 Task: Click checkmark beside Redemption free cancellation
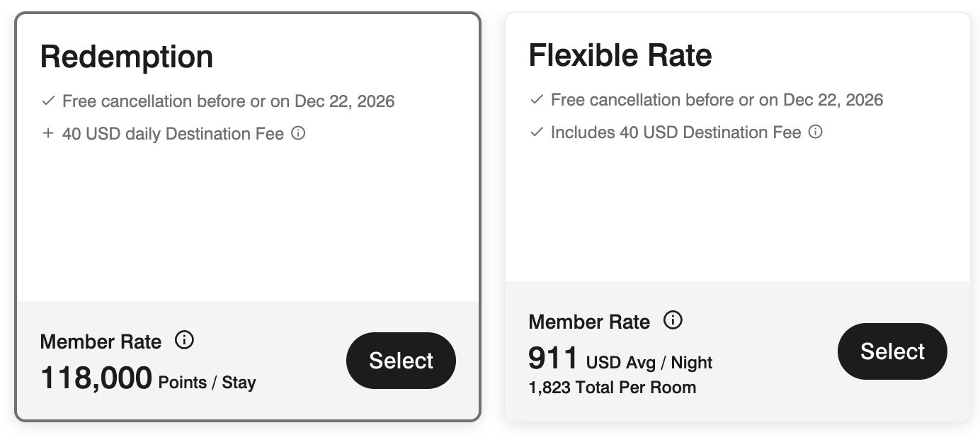pos(48,101)
